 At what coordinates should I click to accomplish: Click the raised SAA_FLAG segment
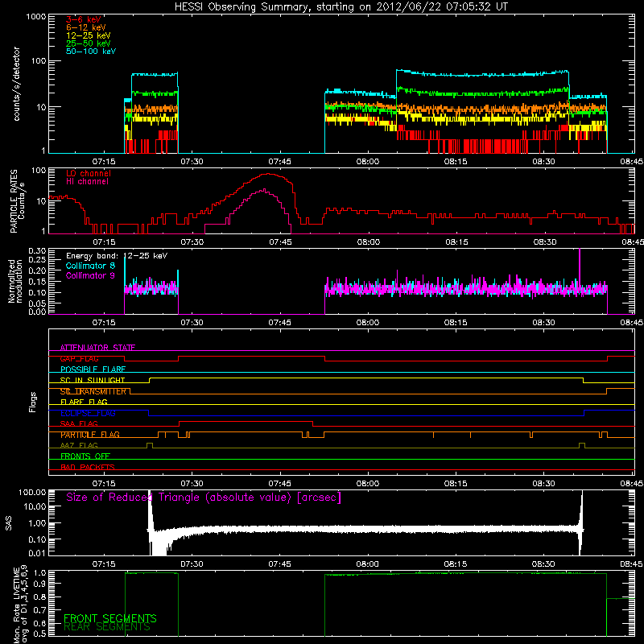click(246, 421)
